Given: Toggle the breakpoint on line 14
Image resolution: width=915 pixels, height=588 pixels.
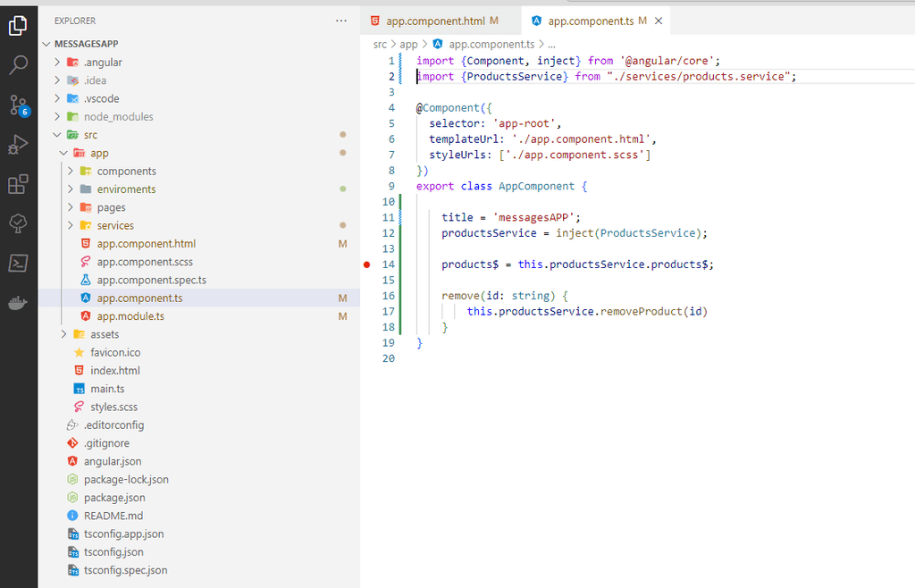Looking at the screenshot, I should point(367,265).
